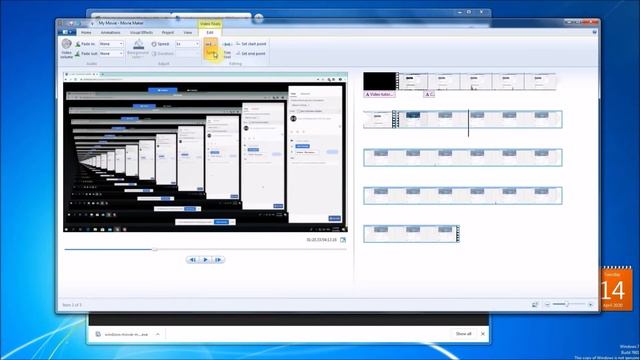Image resolution: width=640 pixels, height=360 pixels.
Task: Click the 'Video tutor...' caption item
Action: point(379,94)
